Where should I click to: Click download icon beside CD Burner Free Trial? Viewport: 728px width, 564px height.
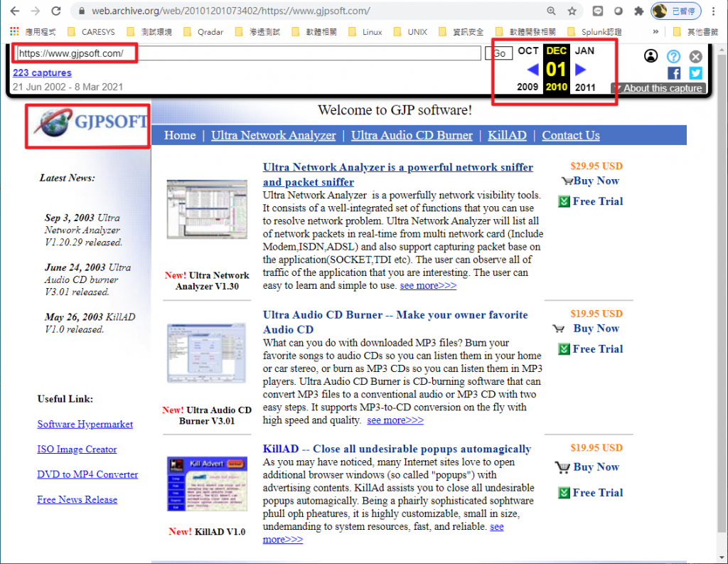564,349
